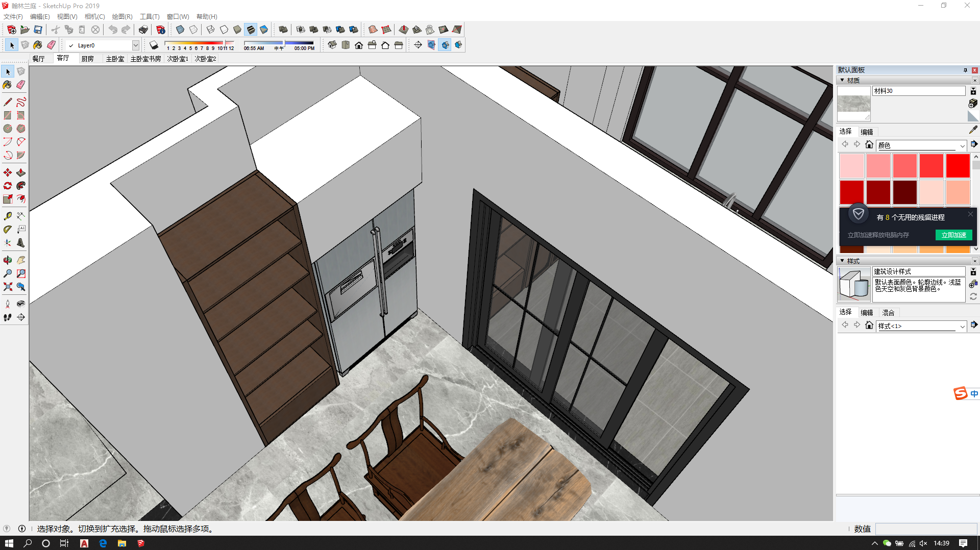
Task: Select the Tape Measure tool
Action: 8,216
